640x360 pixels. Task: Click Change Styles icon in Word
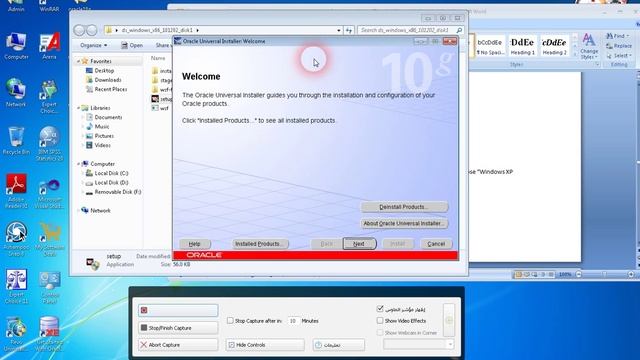(589, 47)
